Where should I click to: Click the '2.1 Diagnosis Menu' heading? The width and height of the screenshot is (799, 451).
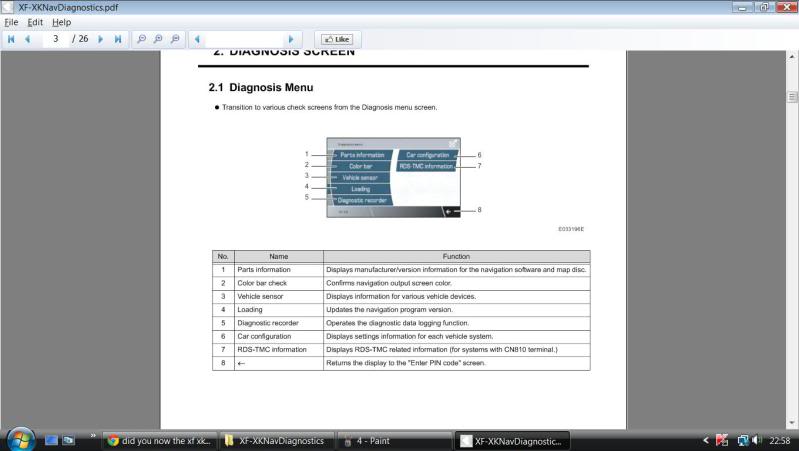pos(261,87)
